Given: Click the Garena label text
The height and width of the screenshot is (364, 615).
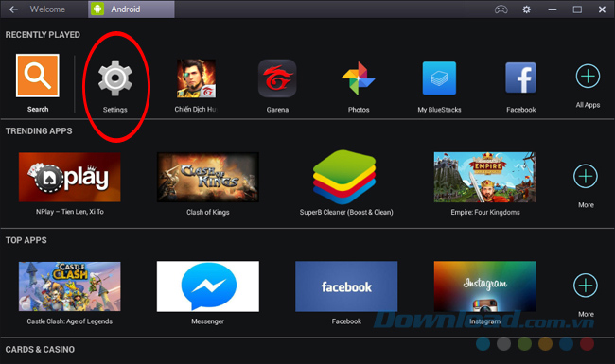Looking at the screenshot, I should click(x=277, y=110).
